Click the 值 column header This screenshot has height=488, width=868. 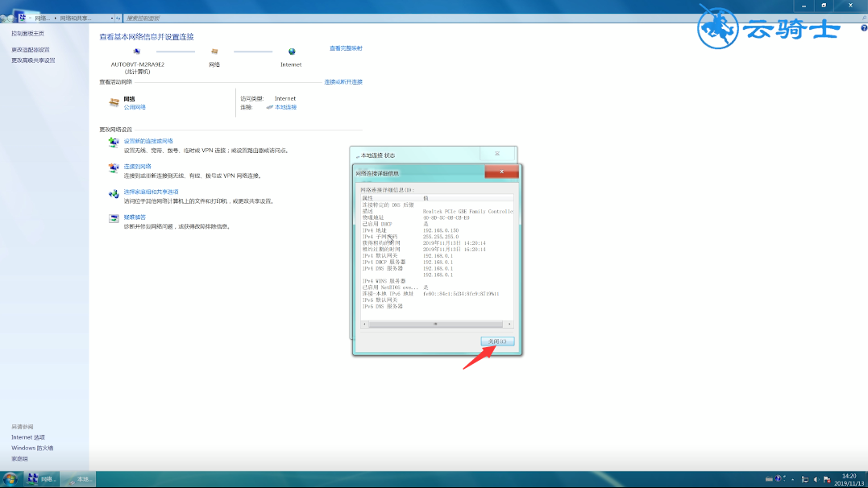point(467,198)
